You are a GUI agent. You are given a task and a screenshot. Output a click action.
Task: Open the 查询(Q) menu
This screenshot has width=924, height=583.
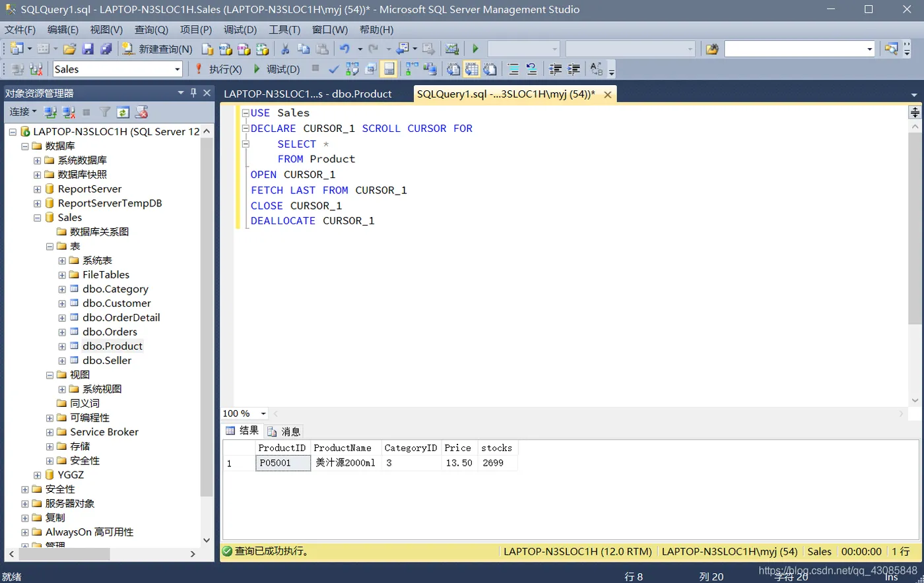click(x=151, y=30)
